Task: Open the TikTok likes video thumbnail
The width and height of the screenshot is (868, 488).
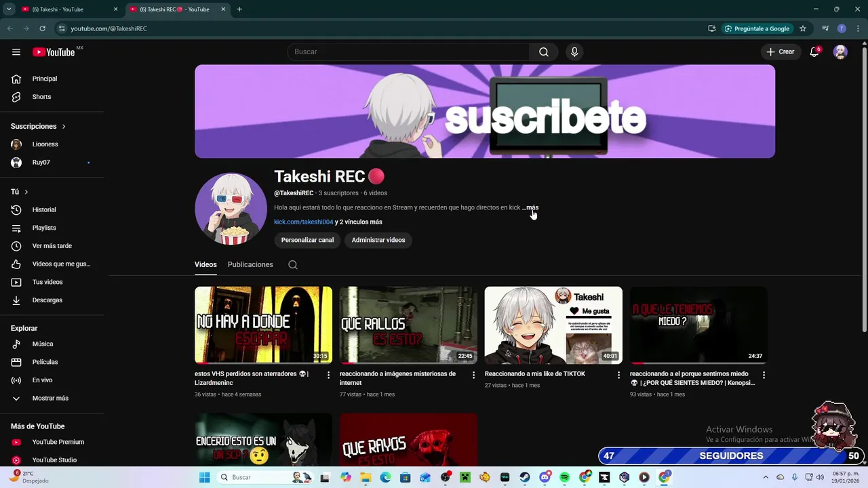Action: 553,325
